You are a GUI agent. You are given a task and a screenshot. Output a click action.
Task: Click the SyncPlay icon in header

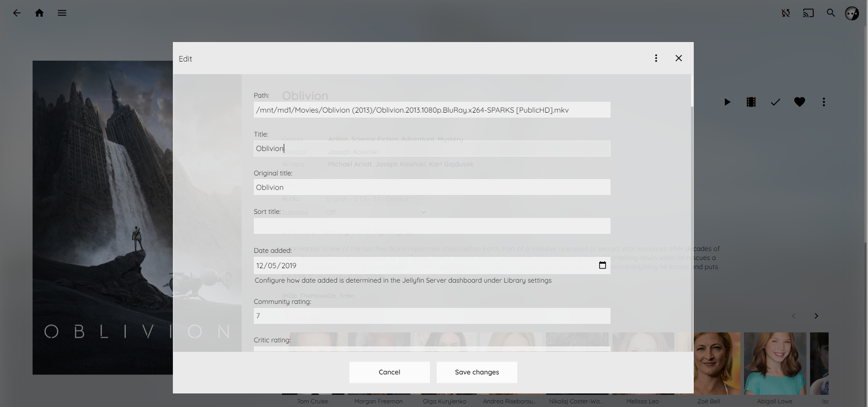tap(786, 13)
